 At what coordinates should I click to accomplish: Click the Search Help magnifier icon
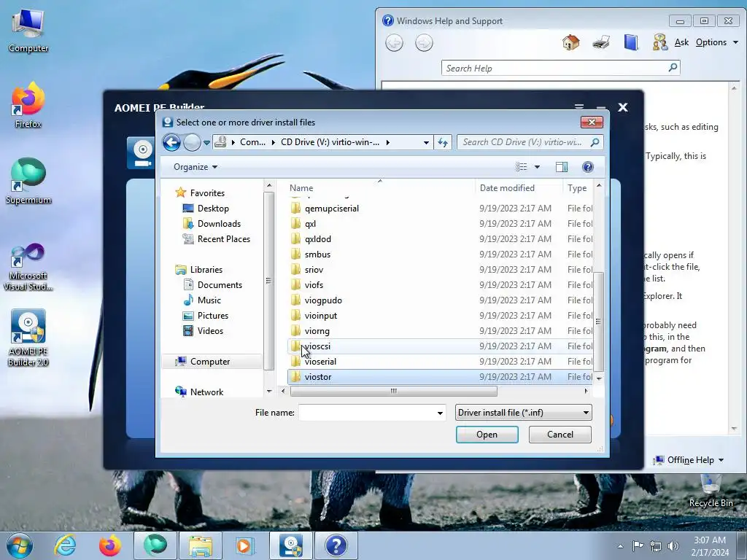[x=673, y=68]
